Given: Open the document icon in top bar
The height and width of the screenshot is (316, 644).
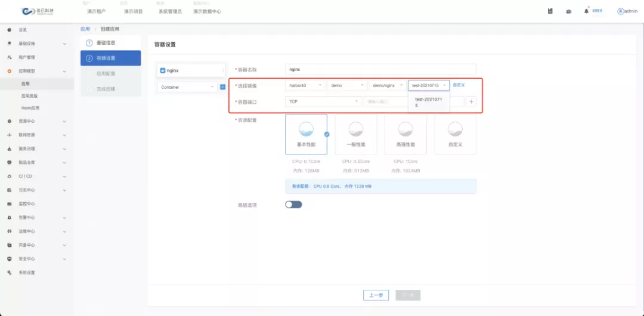Looking at the screenshot, I should tap(550, 11).
